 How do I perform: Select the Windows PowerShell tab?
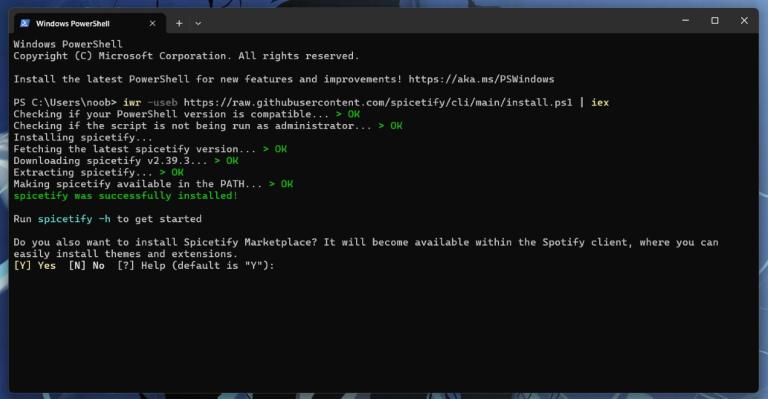(89, 23)
